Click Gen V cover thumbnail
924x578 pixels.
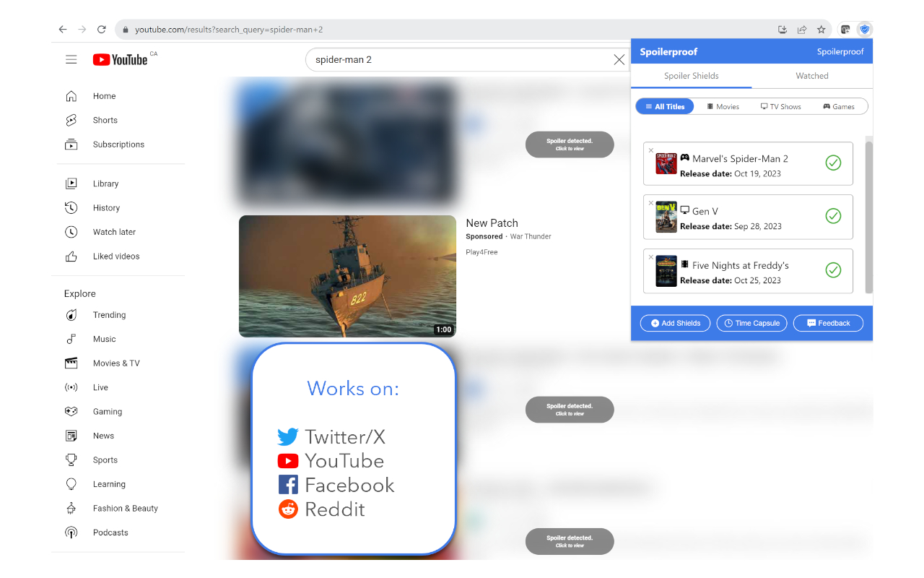point(666,217)
